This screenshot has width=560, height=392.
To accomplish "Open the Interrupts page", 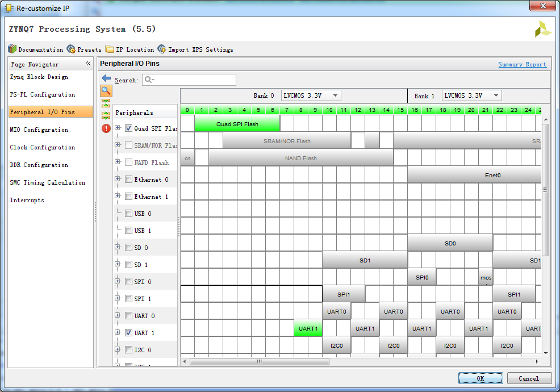I will (x=27, y=200).
